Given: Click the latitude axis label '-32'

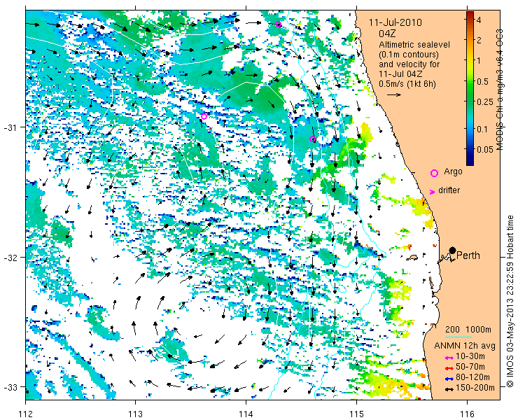Looking at the screenshot, I should pos(10,257).
